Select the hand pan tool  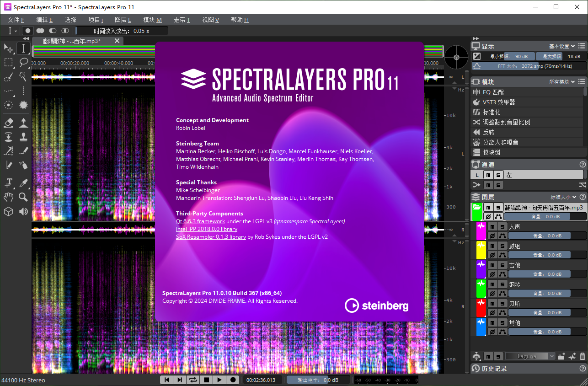(8, 197)
